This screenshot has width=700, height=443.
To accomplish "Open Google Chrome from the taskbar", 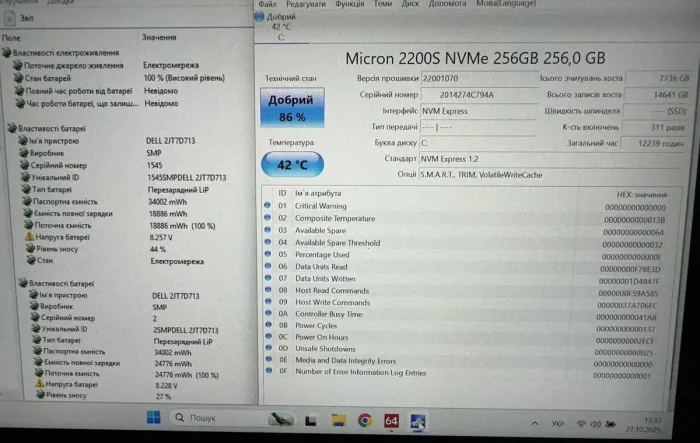I will click(365, 420).
